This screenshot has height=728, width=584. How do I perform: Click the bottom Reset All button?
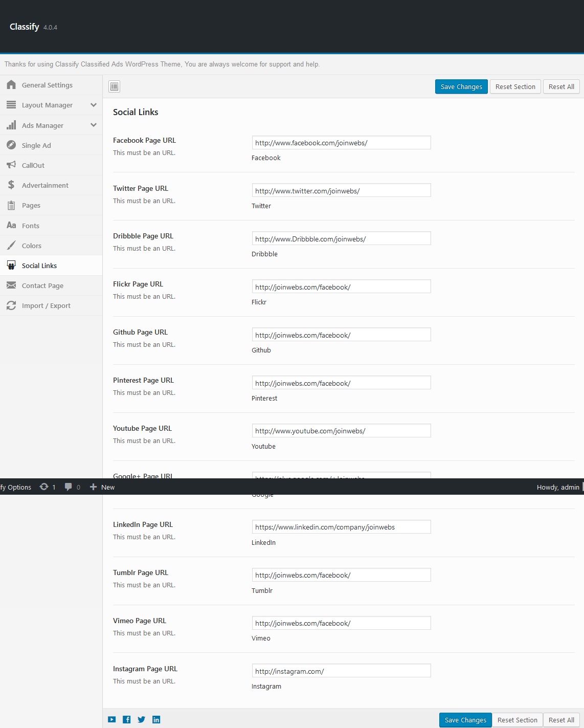[561, 720]
